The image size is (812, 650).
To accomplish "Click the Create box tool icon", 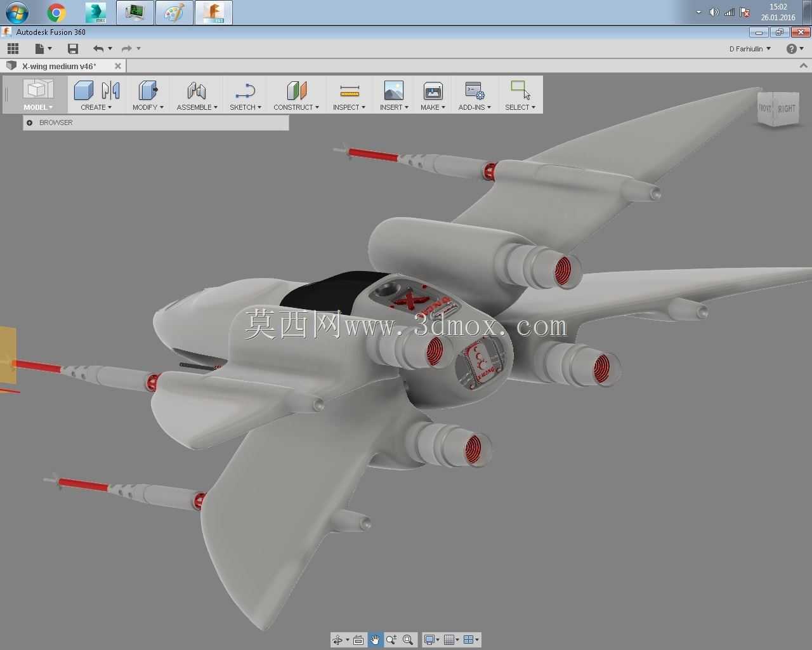I will (84, 90).
